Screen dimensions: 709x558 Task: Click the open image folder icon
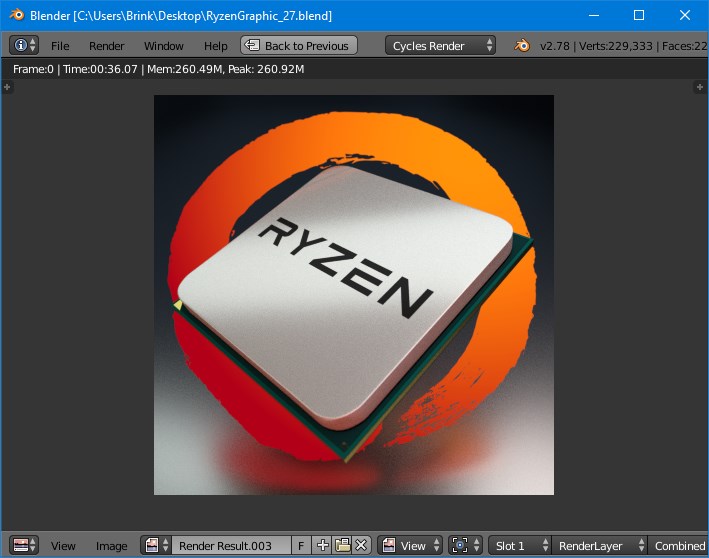(342, 545)
